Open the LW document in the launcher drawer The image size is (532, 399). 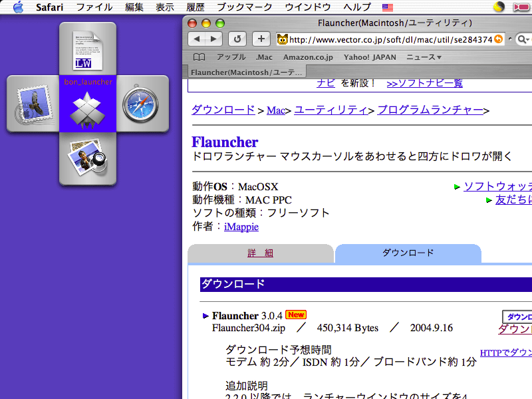[x=88, y=51]
